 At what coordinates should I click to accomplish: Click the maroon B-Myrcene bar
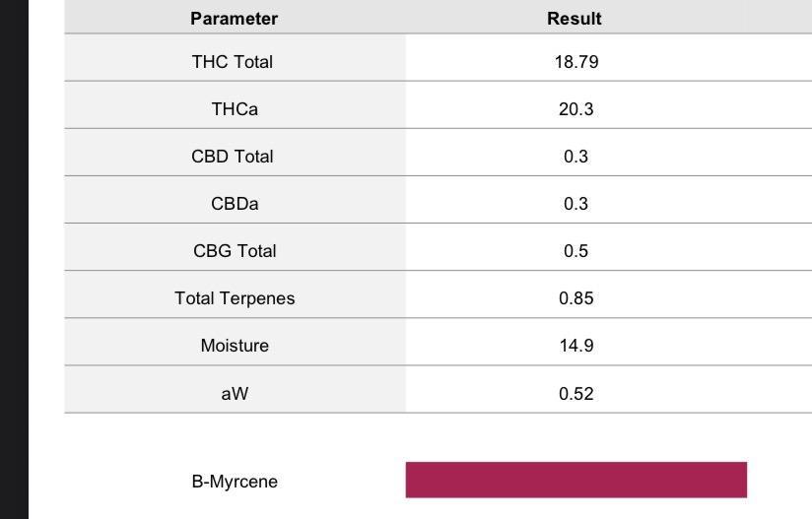click(576, 480)
